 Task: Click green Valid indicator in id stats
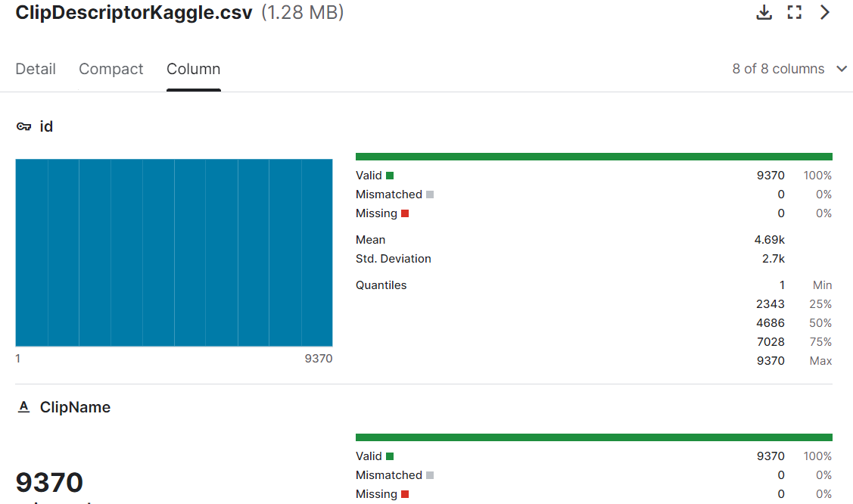(390, 176)
